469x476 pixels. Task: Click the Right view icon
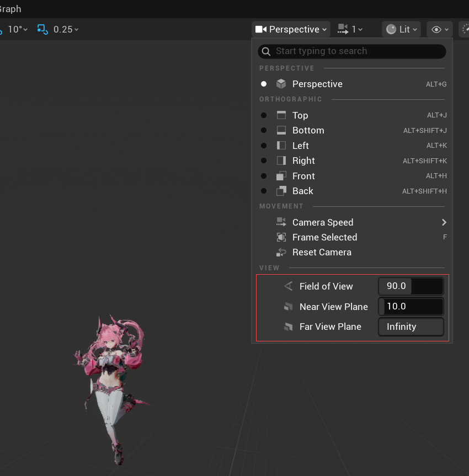pos(281,161)
